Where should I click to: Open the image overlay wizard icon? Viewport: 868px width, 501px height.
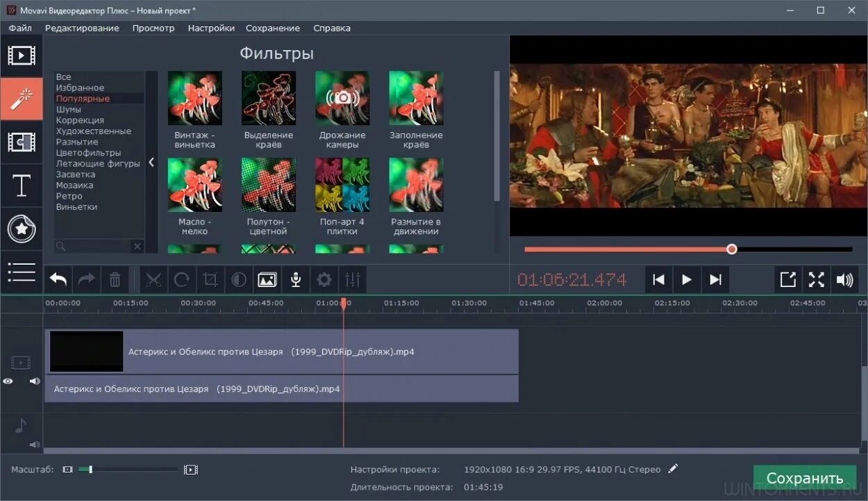267,280
